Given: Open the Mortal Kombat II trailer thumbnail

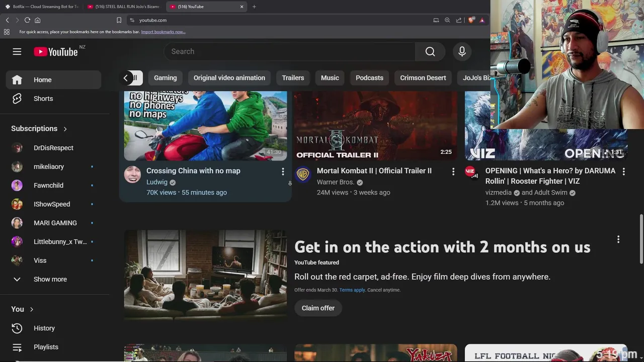Looking at the screenshot, I should (376, 126).
